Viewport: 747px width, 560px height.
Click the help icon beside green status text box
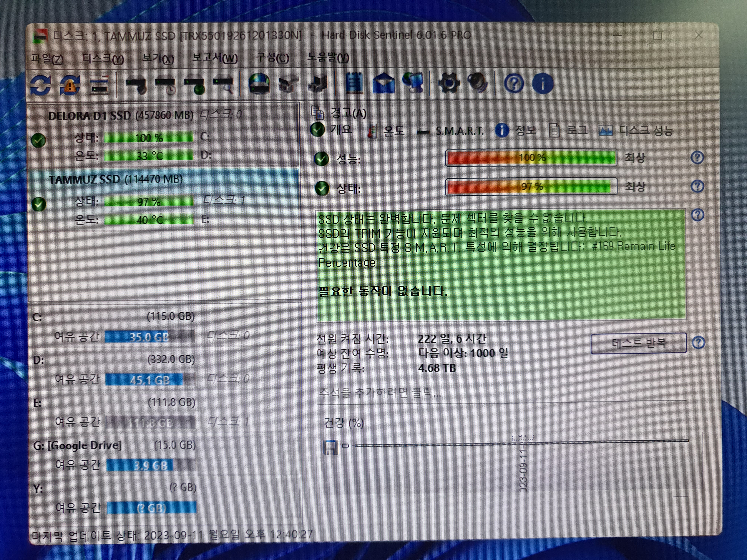[698, 215]
